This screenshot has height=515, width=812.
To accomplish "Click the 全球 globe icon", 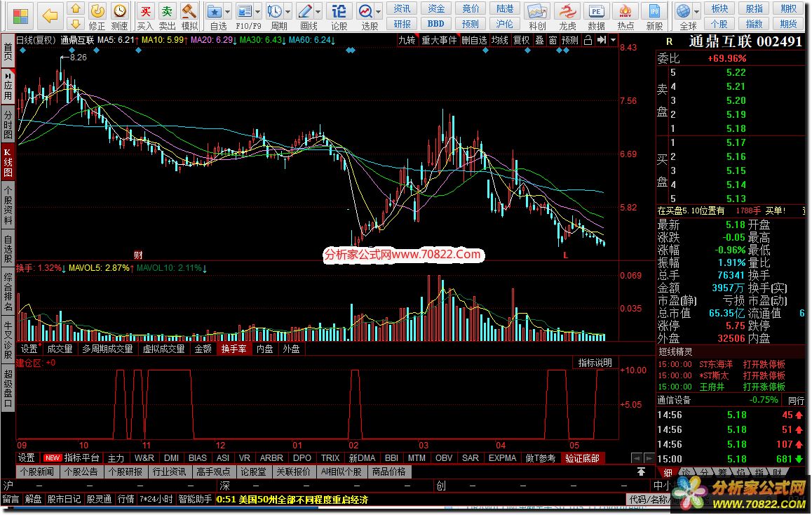I will (x=684, y=11).
